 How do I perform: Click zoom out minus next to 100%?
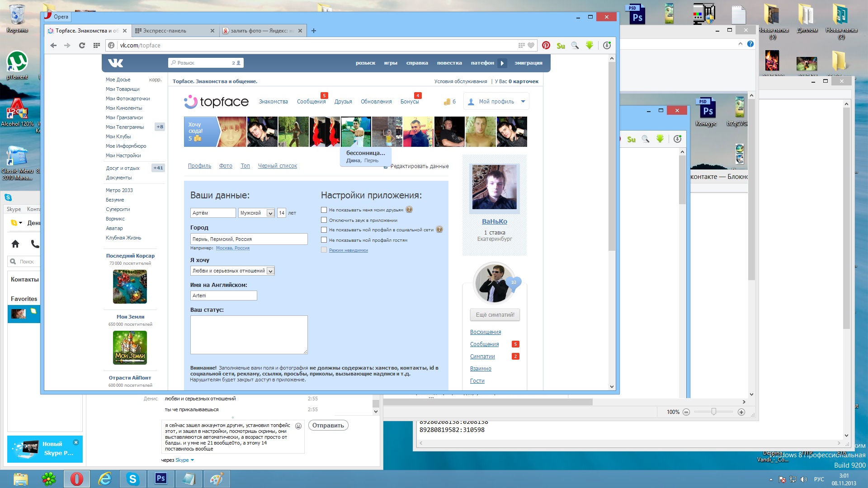tap(686, 412)
